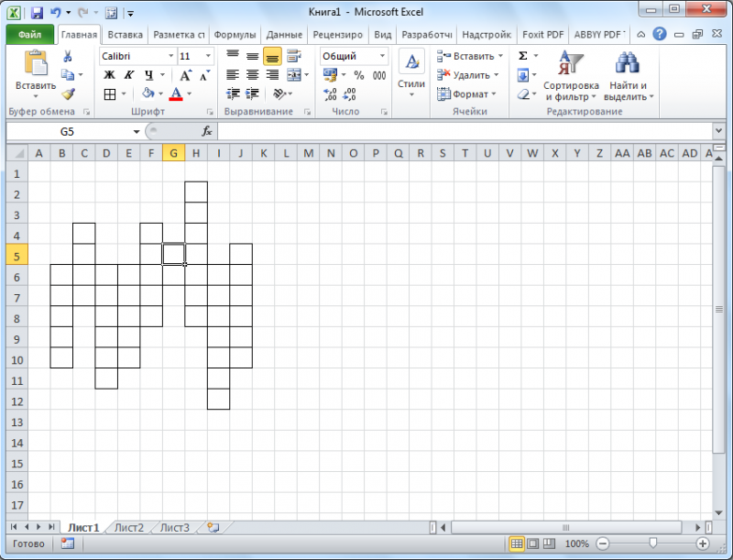Apply red Font Color A swatch
This screenshot has height=560, width=733.
tap(176, 94)
